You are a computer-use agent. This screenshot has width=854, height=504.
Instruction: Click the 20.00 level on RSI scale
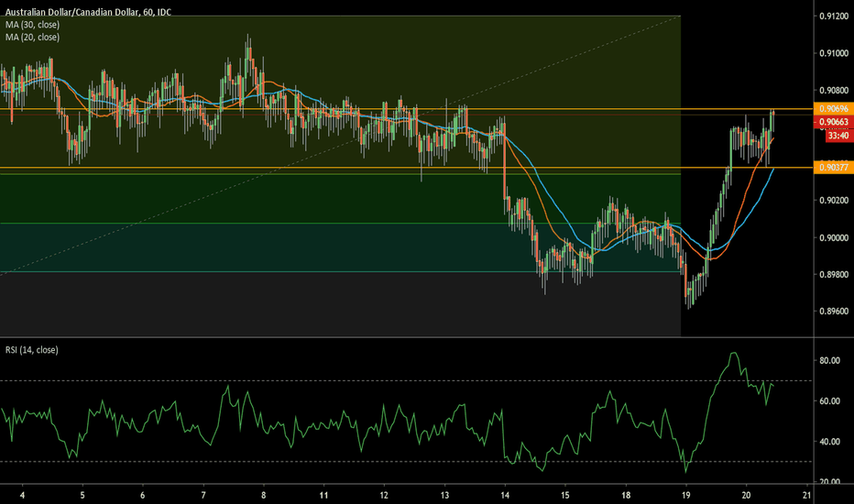point(830,482)
